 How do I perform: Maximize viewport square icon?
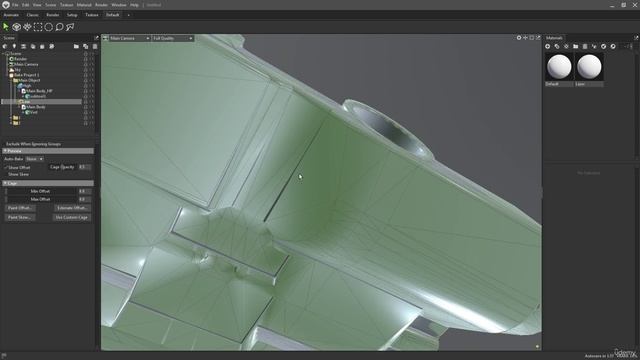click(531, 38)
